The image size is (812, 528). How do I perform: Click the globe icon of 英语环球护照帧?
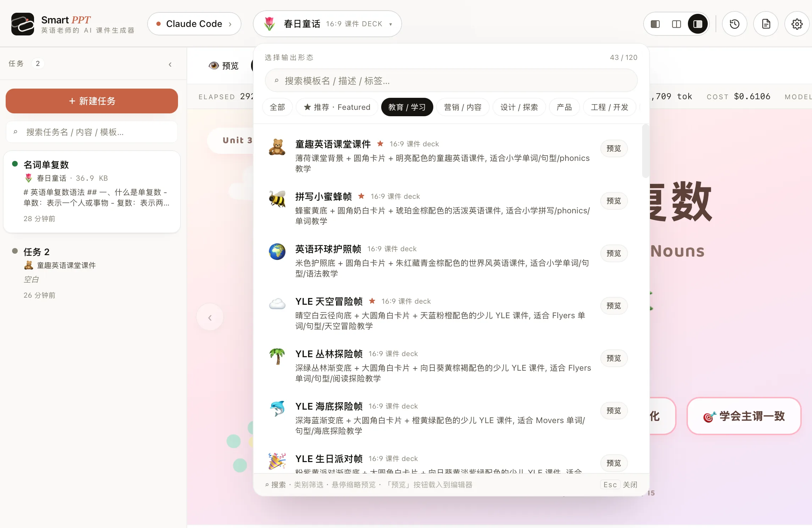coord(277,252)
